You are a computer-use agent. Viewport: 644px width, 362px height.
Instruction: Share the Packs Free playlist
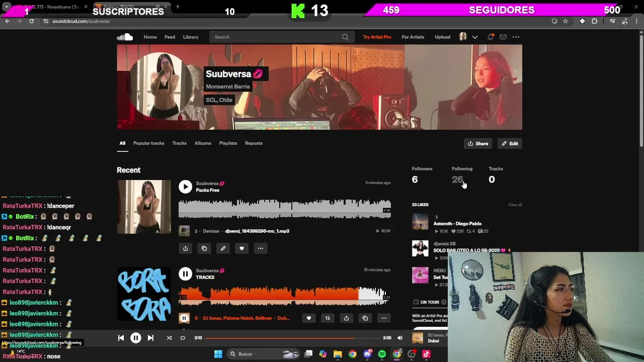click(185, 248)
